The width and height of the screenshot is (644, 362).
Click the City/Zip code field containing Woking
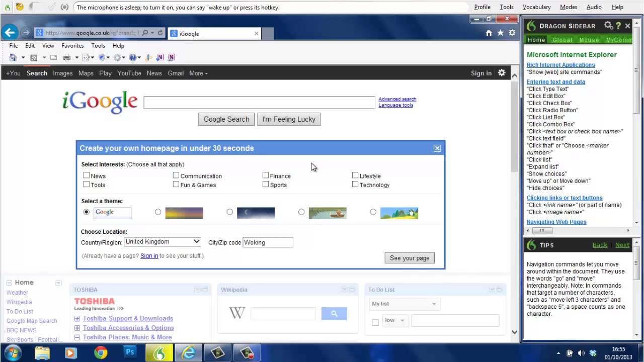(268, 242)
